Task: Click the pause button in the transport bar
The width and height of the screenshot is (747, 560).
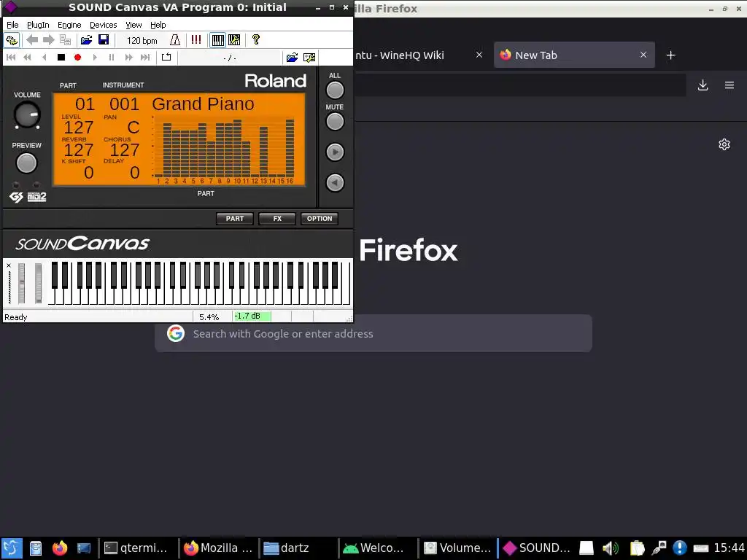Action: 112,57
